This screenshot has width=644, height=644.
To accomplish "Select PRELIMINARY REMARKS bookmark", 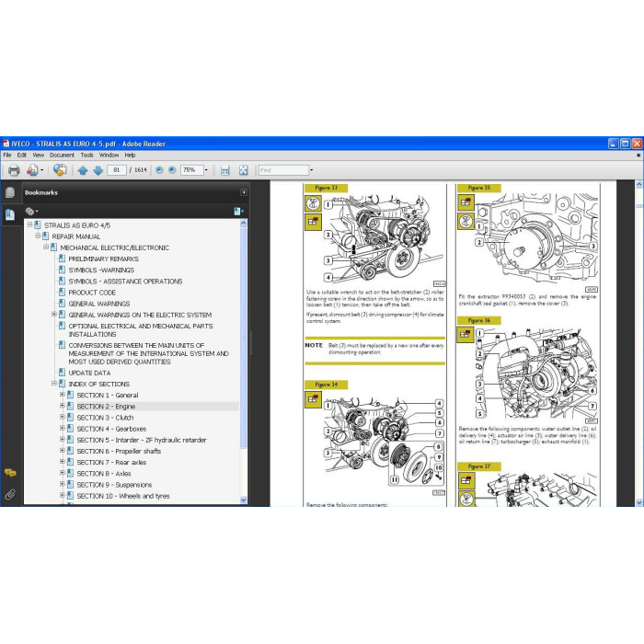I will [103, 259].
